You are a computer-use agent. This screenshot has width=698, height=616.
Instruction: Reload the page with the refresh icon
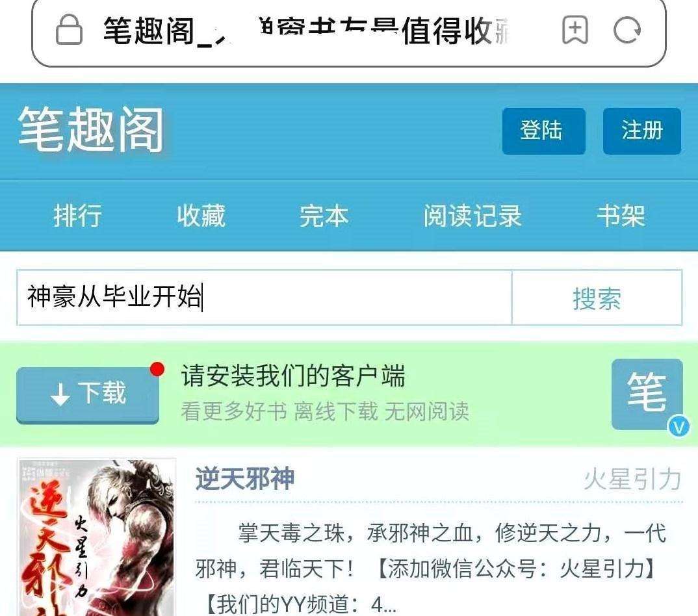click(x=627, y=31)
